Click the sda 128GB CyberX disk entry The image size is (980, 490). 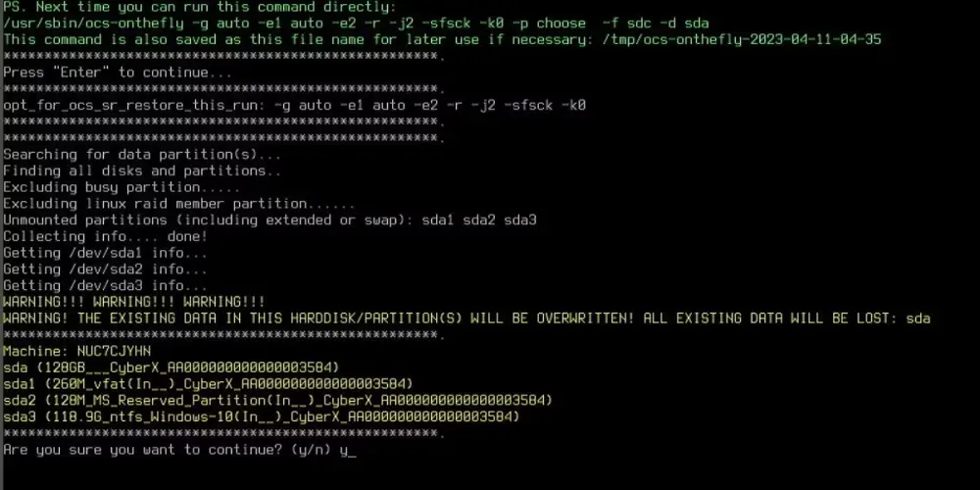point(171,367)
